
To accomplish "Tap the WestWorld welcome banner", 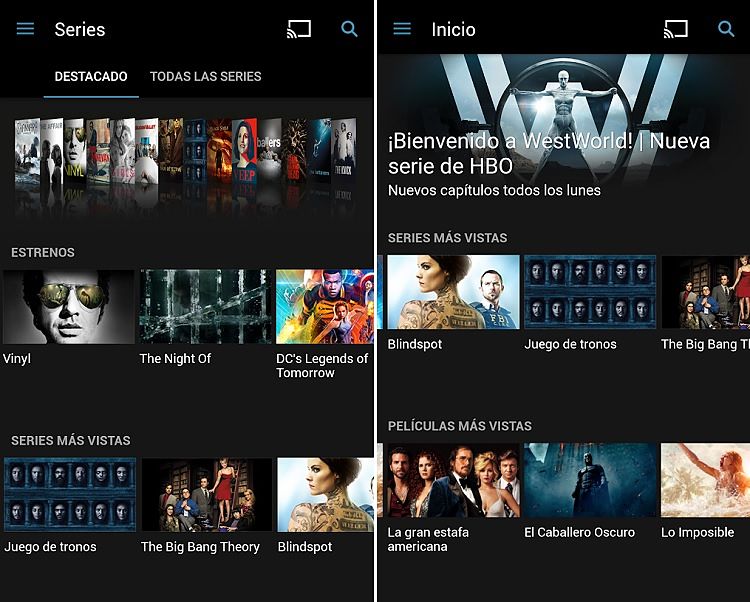I will pyautogui.click(x=563, y=129).
